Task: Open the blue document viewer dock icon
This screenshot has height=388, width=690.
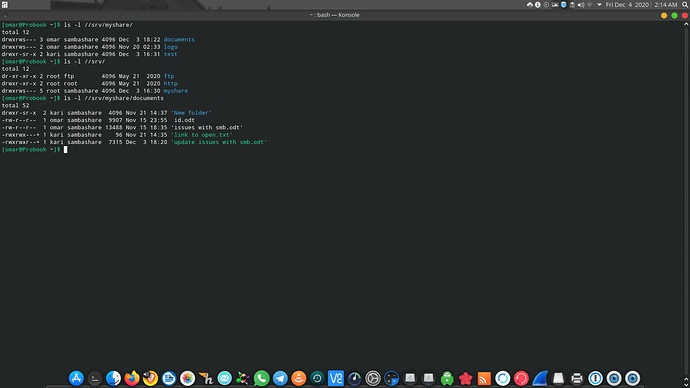Action: (169, 378)
